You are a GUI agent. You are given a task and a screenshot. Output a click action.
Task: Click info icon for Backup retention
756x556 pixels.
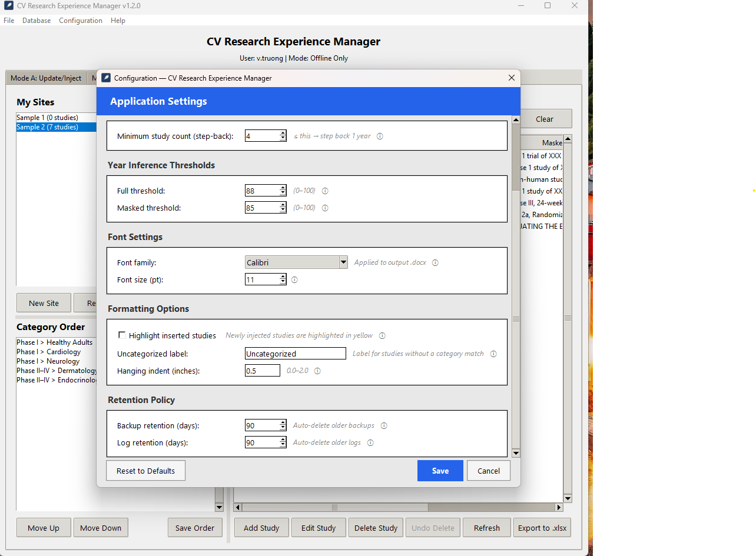[x=384, y=425]
